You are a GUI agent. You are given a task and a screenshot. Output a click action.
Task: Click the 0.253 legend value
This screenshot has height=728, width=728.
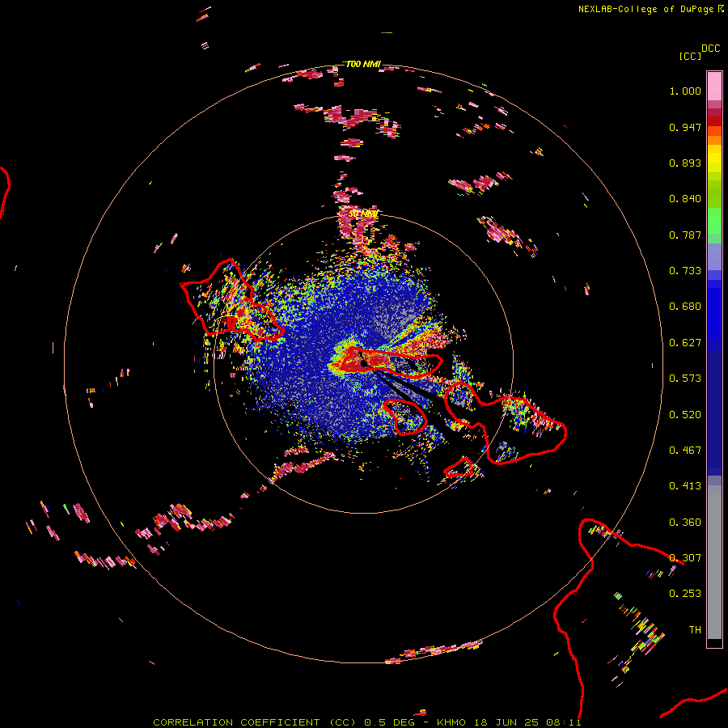click(x=685, y=594)
